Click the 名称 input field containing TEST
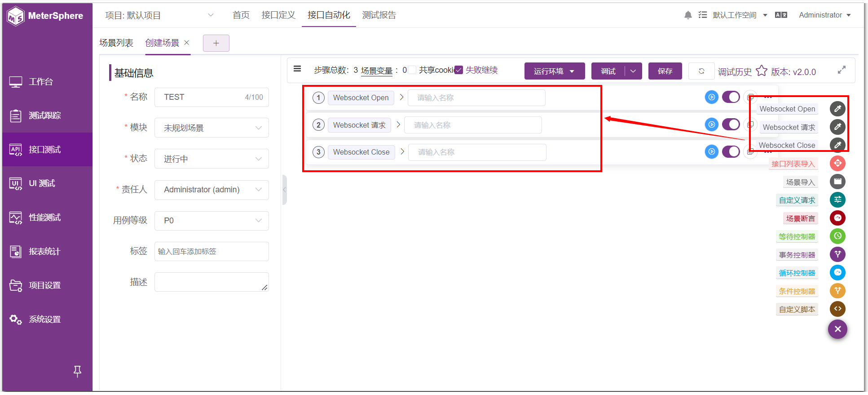 (211, 97)
